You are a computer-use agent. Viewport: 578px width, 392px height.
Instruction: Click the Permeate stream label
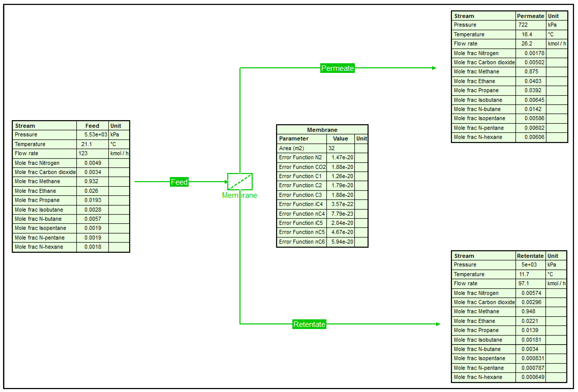[x=337, y=68]
